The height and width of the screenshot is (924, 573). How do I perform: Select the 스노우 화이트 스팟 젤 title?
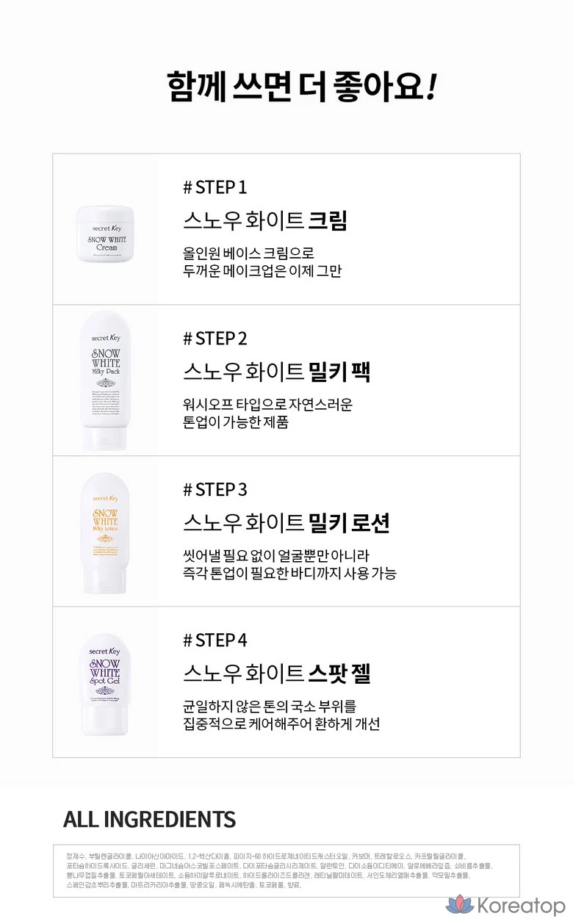click(276, 673)
